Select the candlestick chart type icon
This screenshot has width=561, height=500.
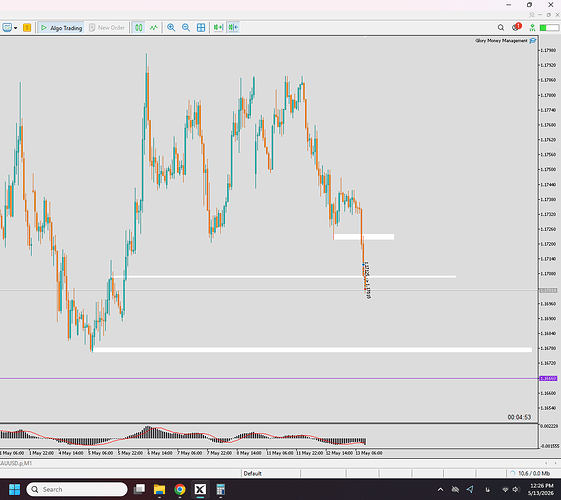coord(138,28)
